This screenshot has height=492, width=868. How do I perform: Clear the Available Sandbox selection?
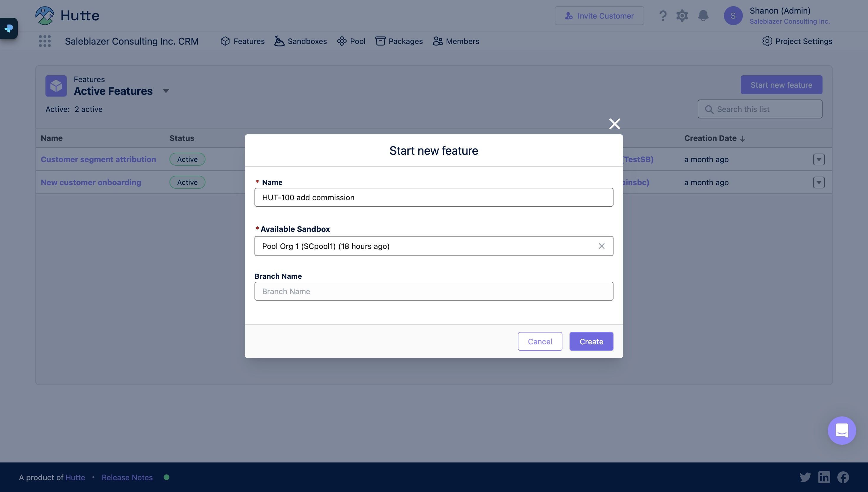pyautogui.click(x=601, y=246)
